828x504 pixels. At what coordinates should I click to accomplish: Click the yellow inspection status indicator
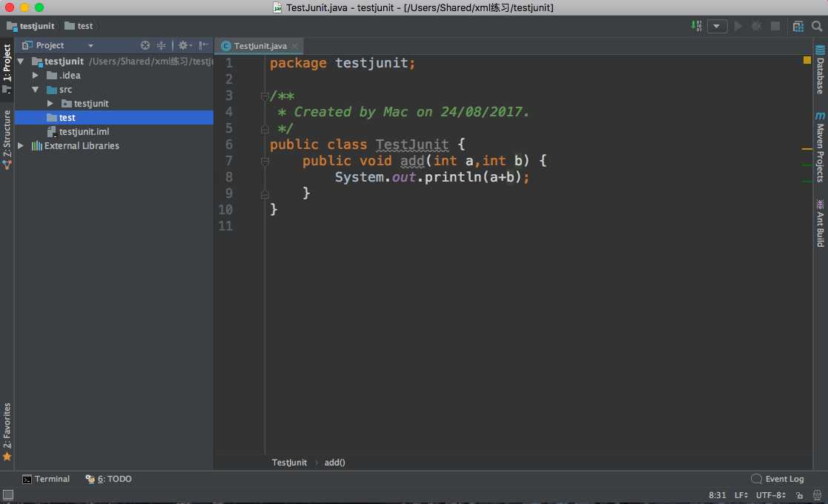tap(807, 60)
